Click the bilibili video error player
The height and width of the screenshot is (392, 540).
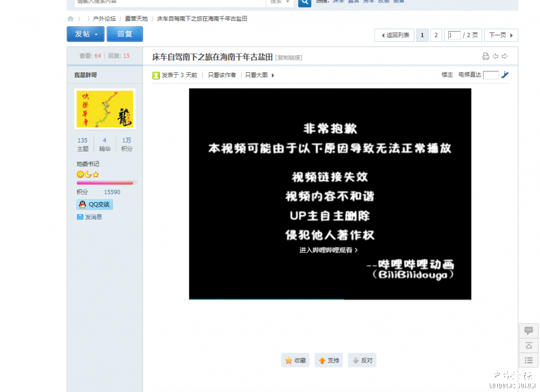pyautogui.click(x=330, y=194)
